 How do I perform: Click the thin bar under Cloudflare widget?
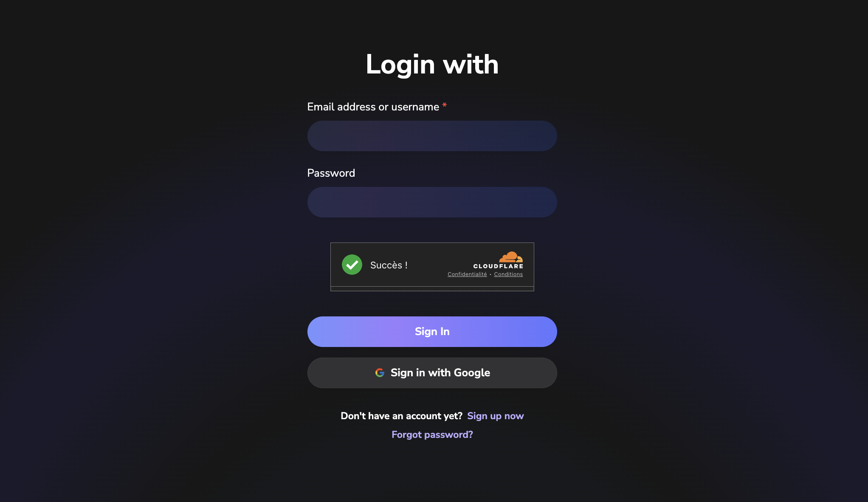point(432,289)
